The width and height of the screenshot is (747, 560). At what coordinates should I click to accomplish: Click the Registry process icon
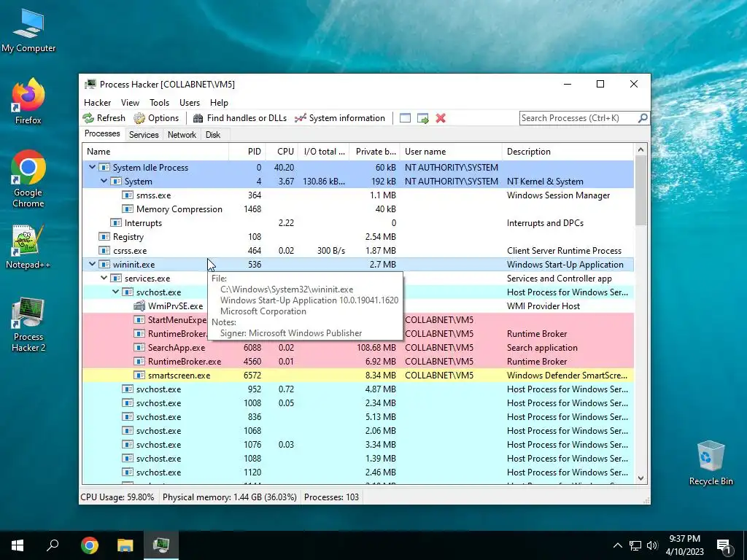click(x=104, y=237)
